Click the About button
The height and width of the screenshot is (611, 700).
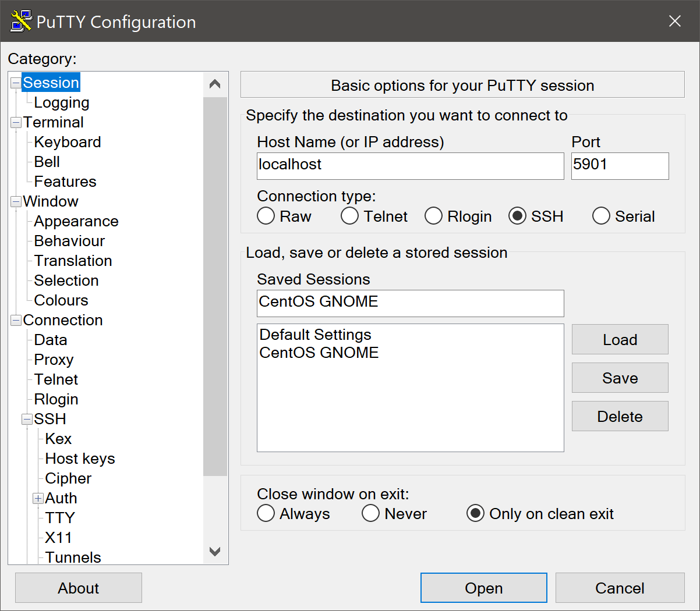[79, 588]
